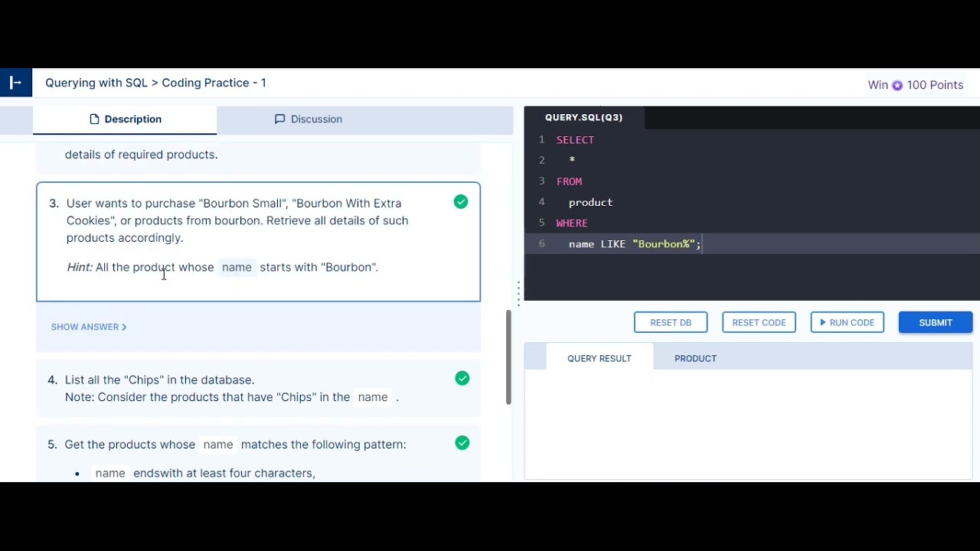
Task: Click 'endswith at least four characters' bullet
Action: (224, 474)
